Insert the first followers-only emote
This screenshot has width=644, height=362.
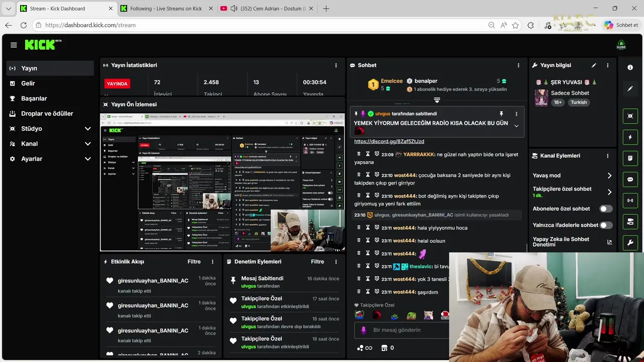(359, 315)
